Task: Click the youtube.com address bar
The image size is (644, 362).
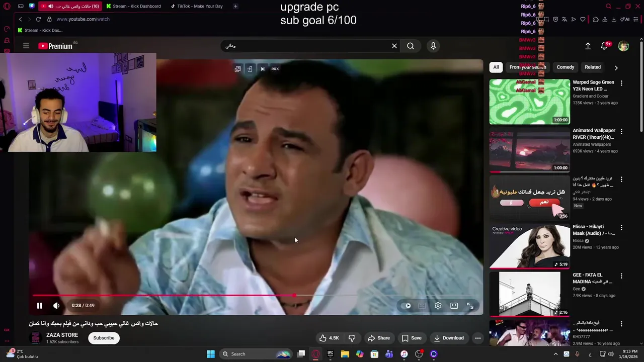Action: pos(83,19)
